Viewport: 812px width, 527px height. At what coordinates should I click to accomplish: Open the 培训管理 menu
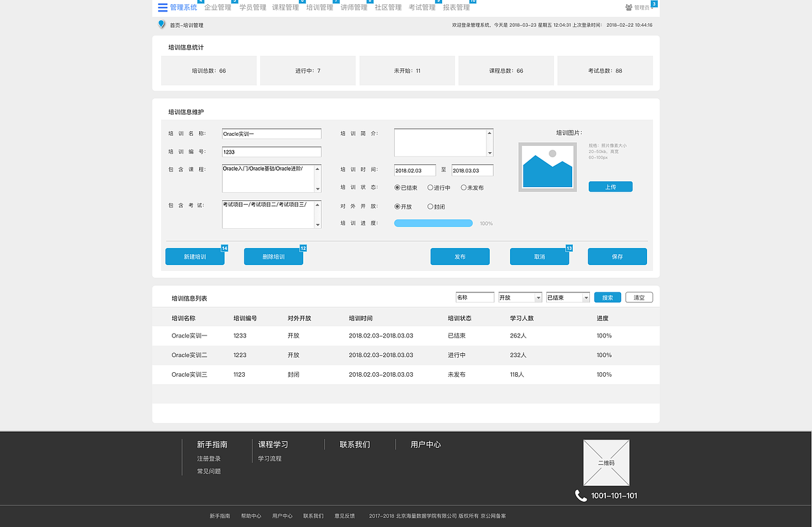tap(320, 8)
